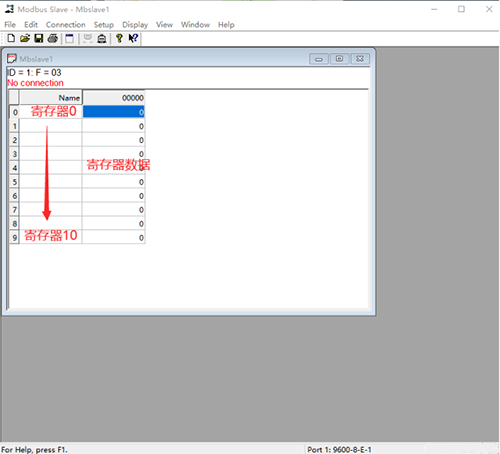Click the window definition toolbar icon
This screenshot has height=454, width=500.
pyautogui.click(x=70, y=38)
